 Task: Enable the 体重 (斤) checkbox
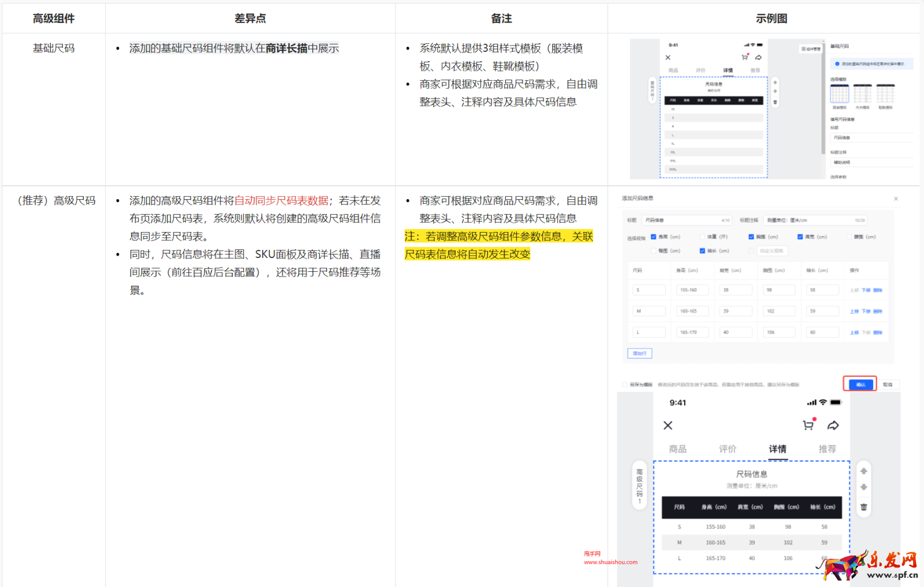702,237
